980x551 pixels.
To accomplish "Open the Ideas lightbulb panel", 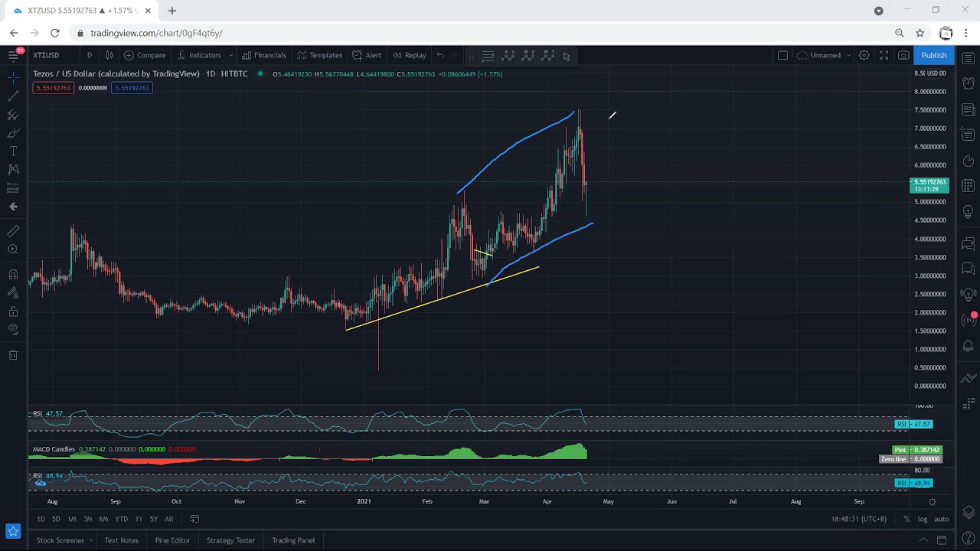I will pyautogui.click(x=969, y=212).
